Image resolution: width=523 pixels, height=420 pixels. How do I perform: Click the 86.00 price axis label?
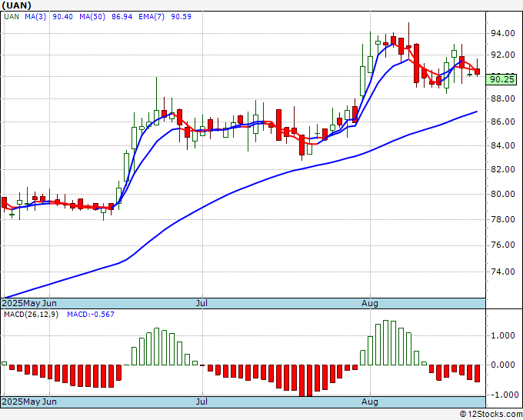pyautogui.click(x=503, y=122)
